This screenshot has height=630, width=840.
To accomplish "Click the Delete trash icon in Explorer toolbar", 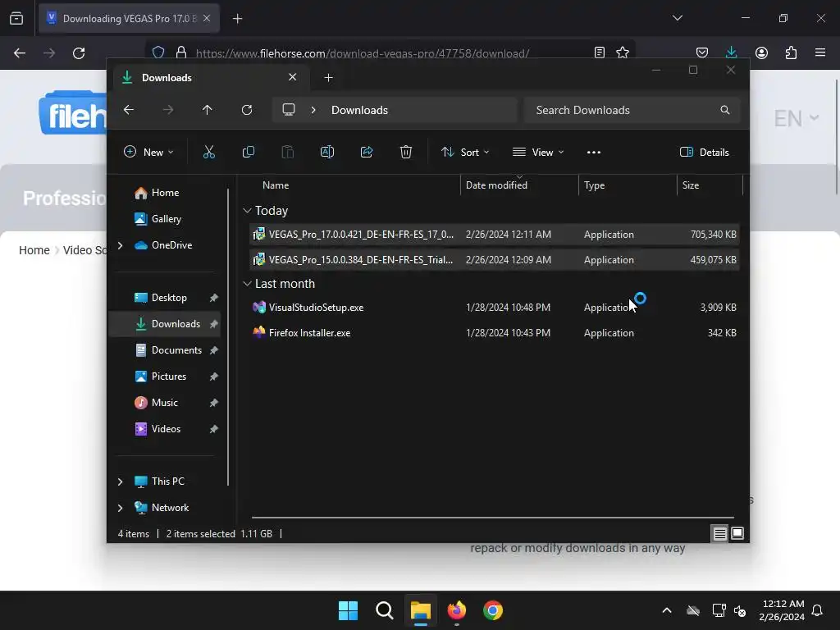I will coord(406,152).
